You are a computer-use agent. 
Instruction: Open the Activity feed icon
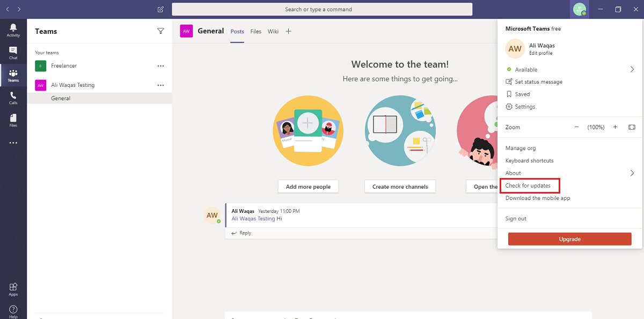pos(13,28)
